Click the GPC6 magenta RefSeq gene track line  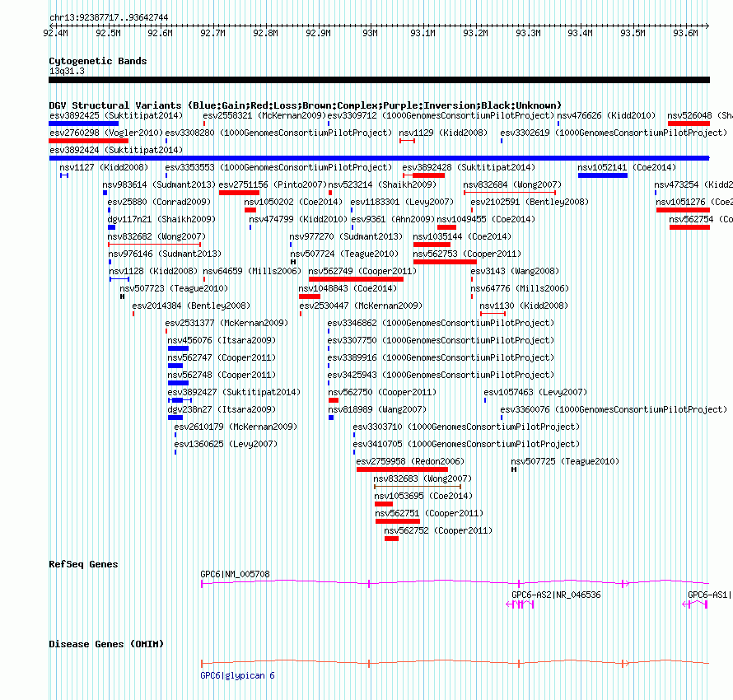pos(455,583)
